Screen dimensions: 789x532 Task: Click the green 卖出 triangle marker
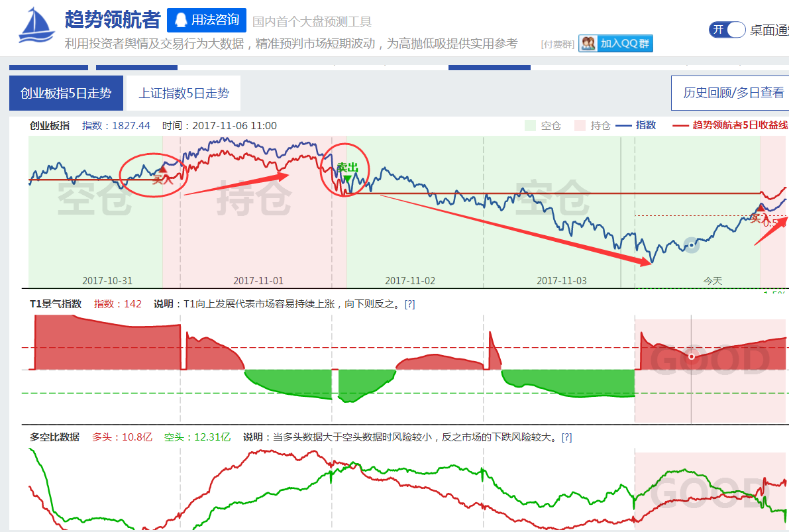pyautogui.click(x=347, y=178)
